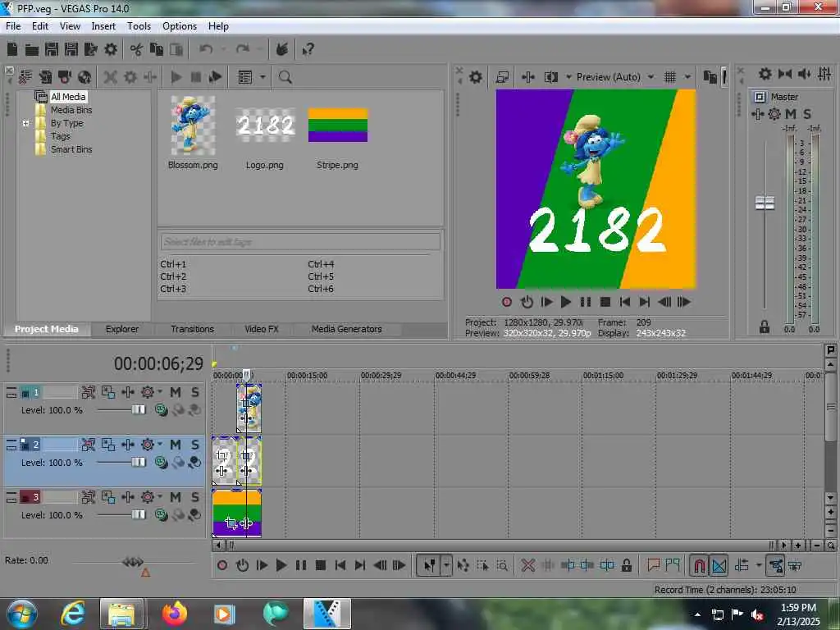Switch to the Transitions tab
The width and height of the screenshot is (840, 630).
coord(192,330)
